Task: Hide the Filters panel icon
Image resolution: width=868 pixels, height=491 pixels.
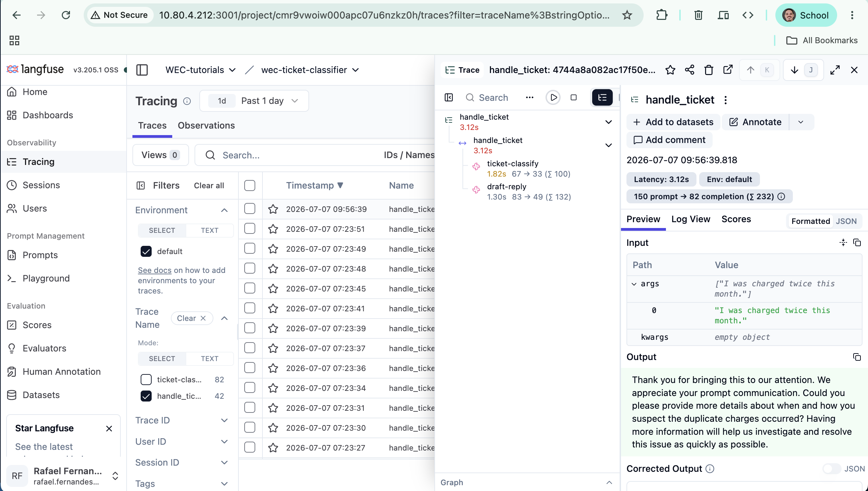Action: coord(141,185)
